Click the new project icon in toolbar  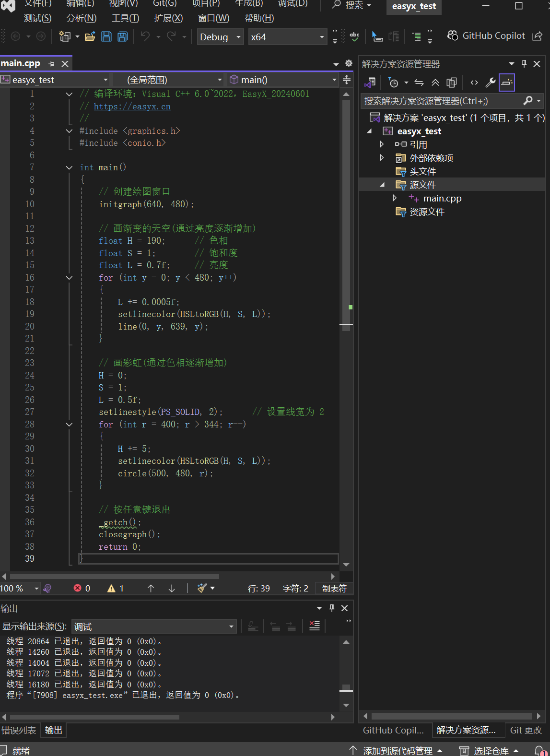click(x=65, y=37)
